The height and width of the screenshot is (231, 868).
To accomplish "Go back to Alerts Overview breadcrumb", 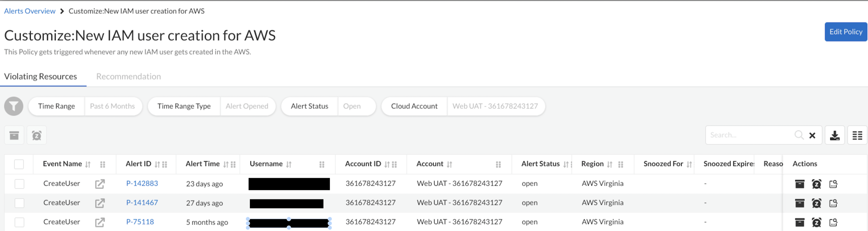I will coord(30,11).
